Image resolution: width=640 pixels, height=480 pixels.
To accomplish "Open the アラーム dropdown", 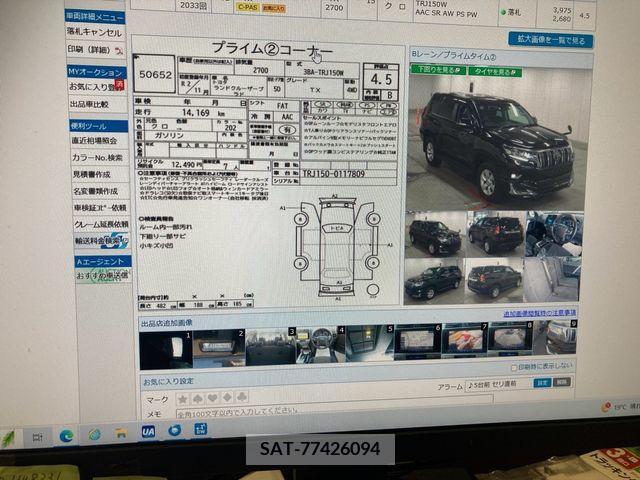I will click(499, 384).
